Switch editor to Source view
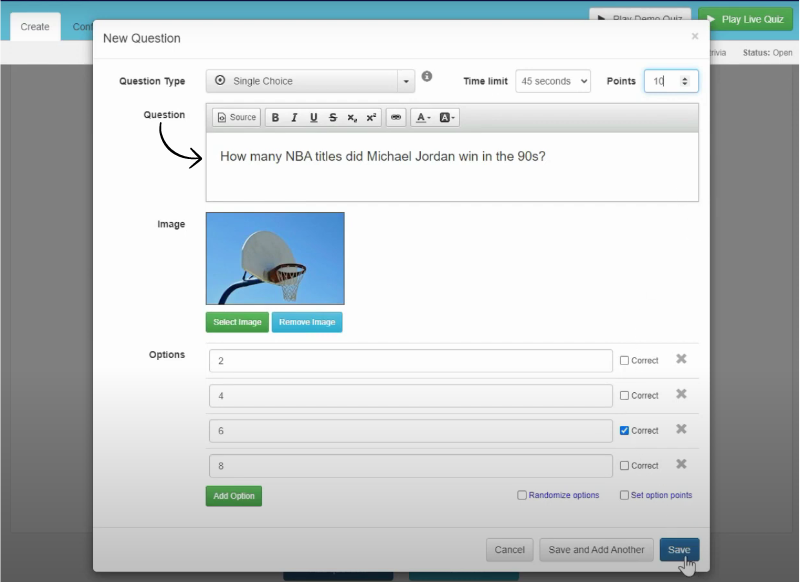800x582 pixels. click(x=237, y=117)
